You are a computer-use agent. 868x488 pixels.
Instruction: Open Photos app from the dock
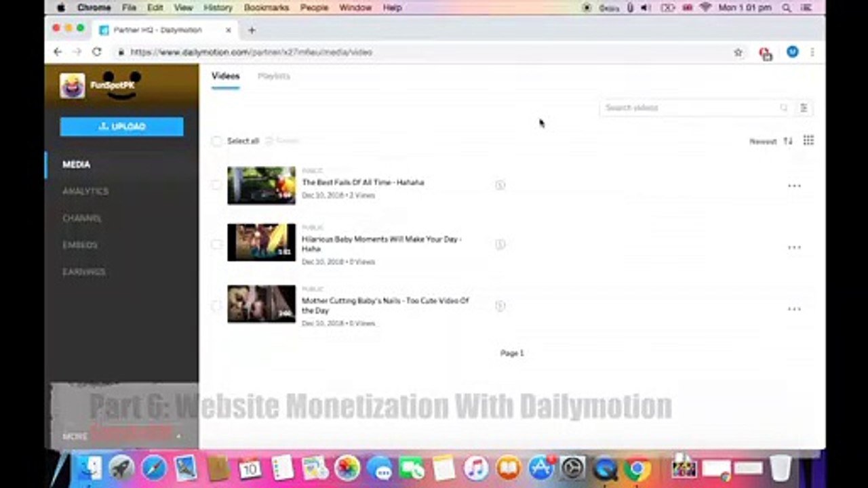(x=347, y=468)
